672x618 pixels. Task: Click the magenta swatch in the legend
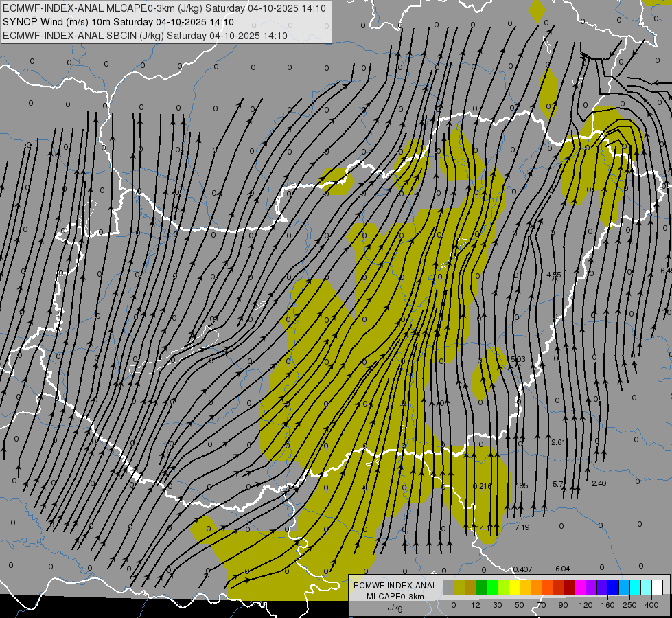tap(580, 587)
